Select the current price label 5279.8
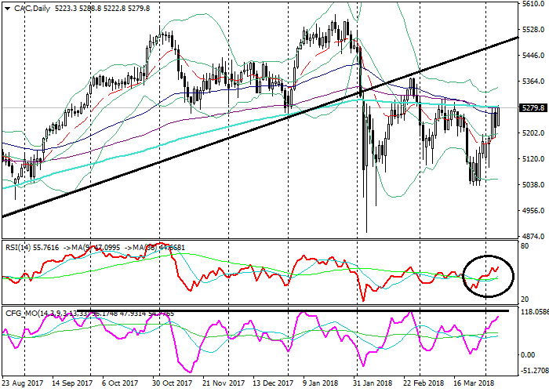The height and width of the screenshot is (392, 549). pos(533,108)
